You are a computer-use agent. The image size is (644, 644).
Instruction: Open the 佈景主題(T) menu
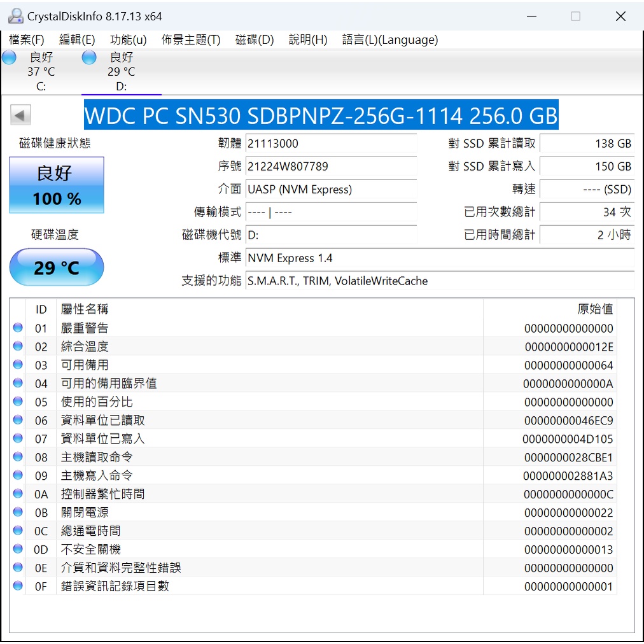[191, 39]
